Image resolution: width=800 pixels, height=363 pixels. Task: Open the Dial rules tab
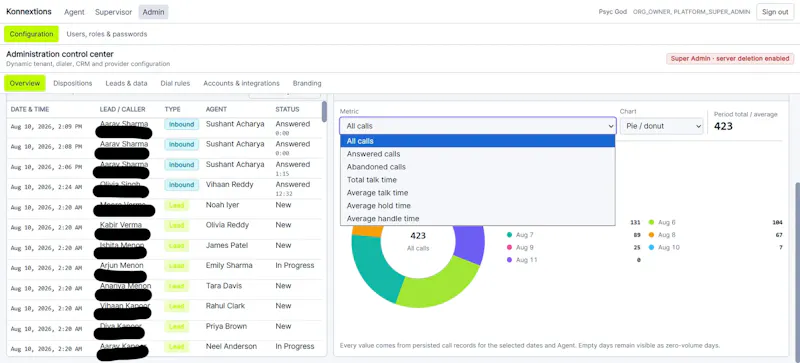coord(175,83)
